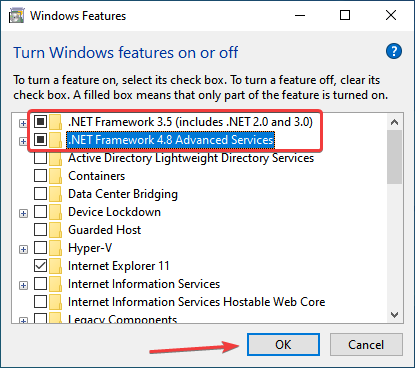The height and width of the screenshot is (368, 415).
Task: Click the folder icon next to Internet Explorer 11
Action: pyautogui.click(x=55, y=266)
